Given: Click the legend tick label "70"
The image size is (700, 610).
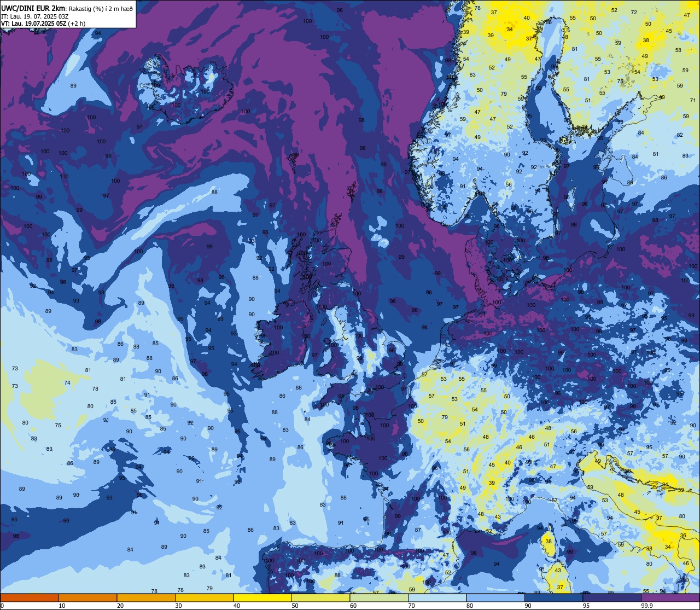Looking at the screenshot, I should (x=411, y=606).
